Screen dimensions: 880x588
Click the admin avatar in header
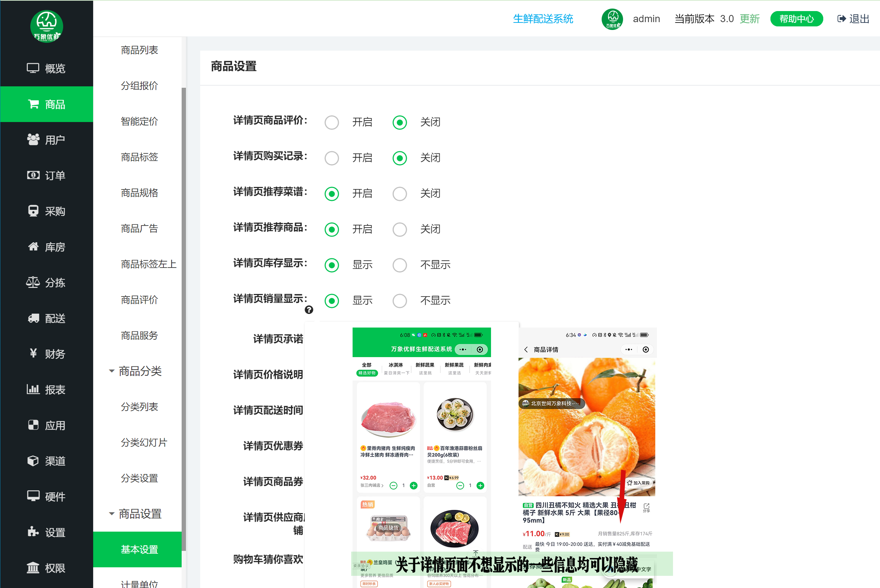tap(612, 19)
